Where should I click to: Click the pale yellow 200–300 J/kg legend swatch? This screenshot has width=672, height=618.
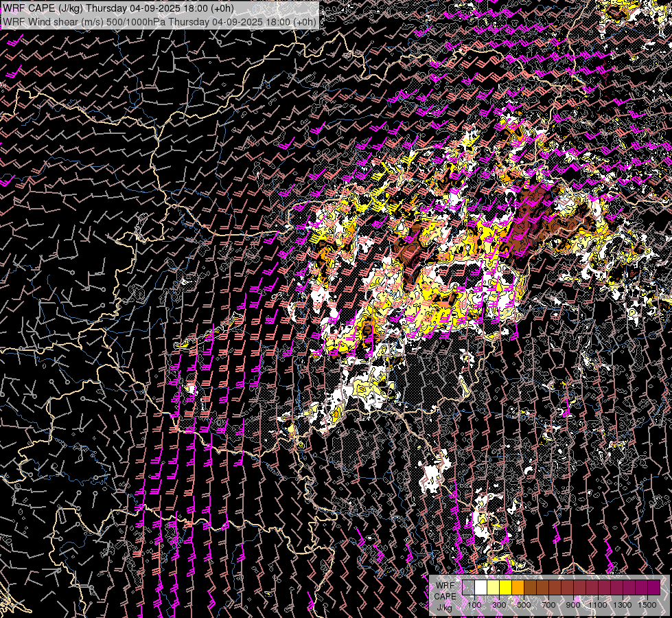[494, 588]
